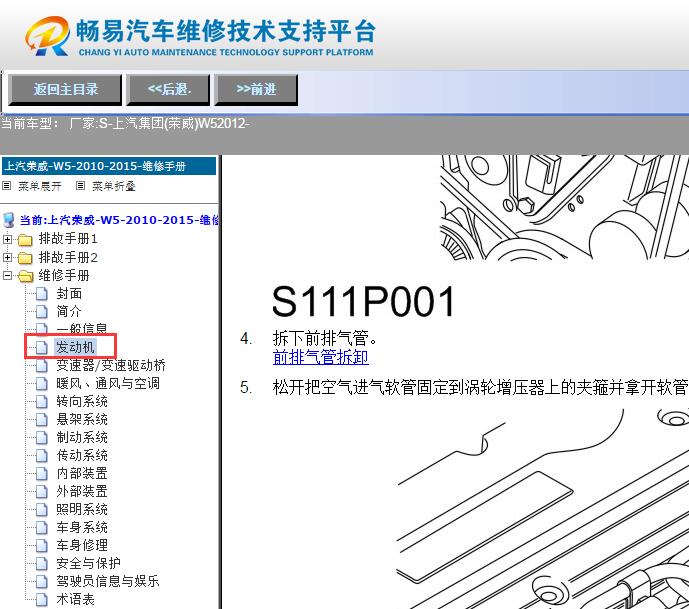Expand all menus via 菜单展开
689x609 pixels.
pyautogui.click(x=40, y=186)
